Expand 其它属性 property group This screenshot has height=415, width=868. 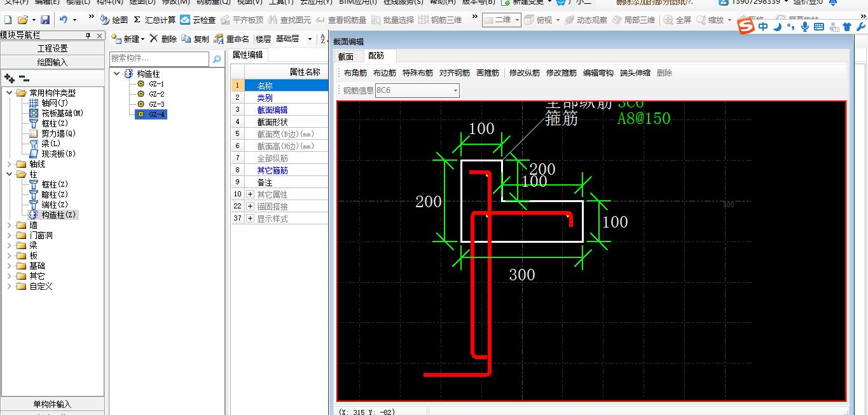[250, 194]
